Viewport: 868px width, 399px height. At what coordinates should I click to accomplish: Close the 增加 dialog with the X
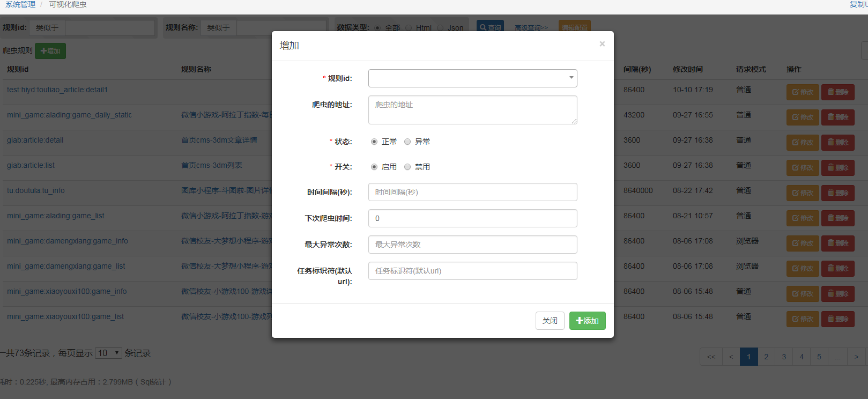(602, 44)
